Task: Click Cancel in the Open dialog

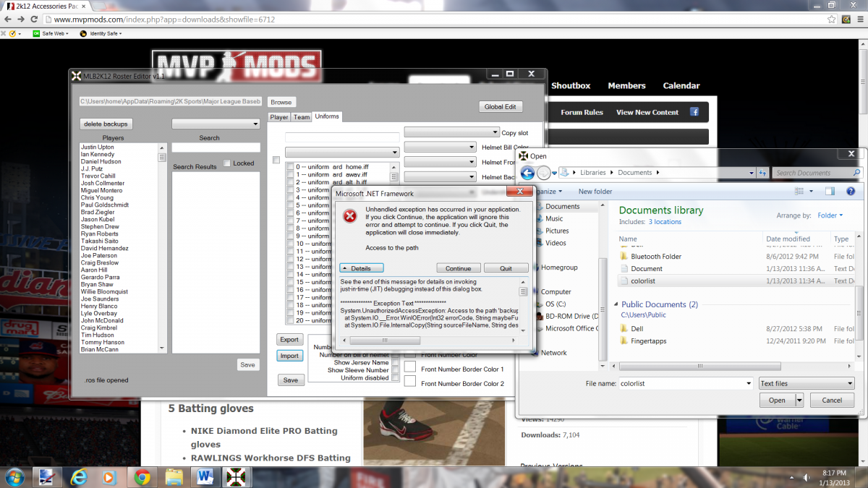Action: (831, 400)
